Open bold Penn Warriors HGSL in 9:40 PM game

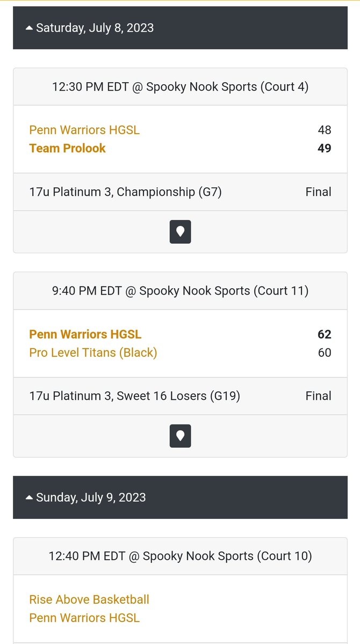coord(85,334)
